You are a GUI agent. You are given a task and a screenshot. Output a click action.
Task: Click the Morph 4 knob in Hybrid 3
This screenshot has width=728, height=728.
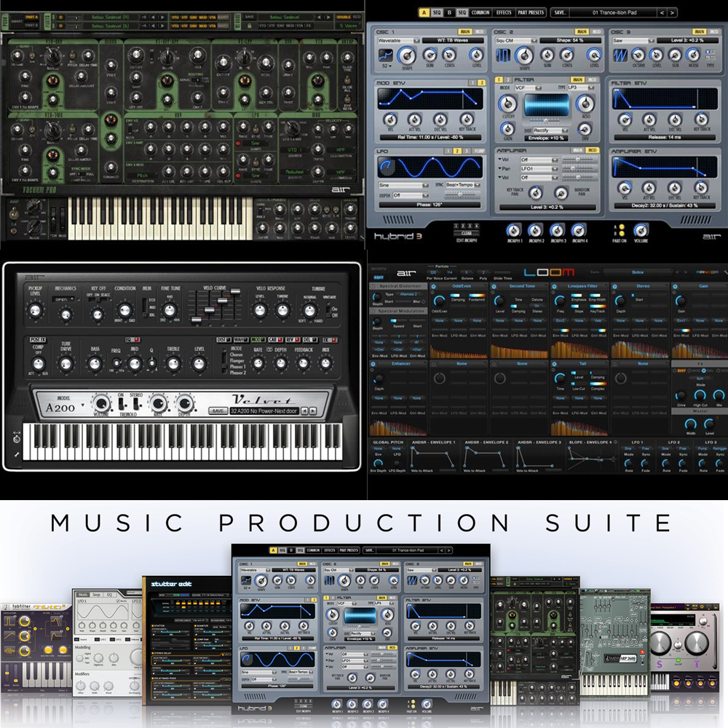point(579,230)
